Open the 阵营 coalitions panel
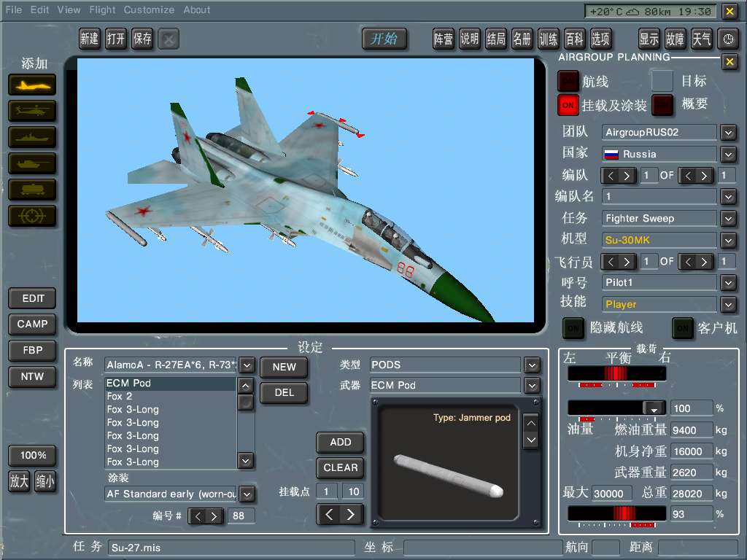The width and height of the screenshot is (747, 560). click(x=444, y=39)
